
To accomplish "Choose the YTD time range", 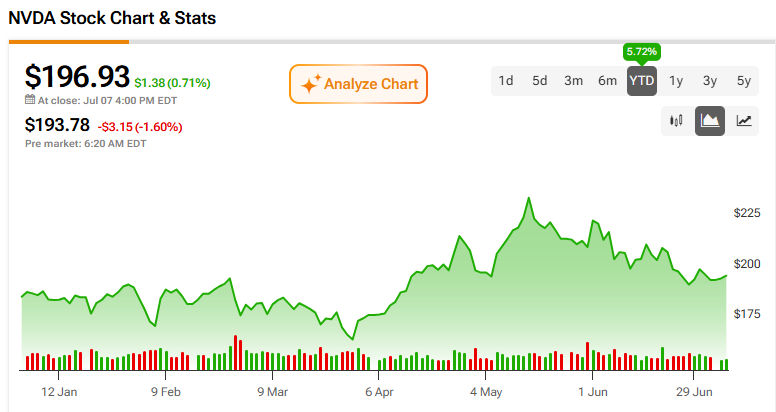I will click(642, 81).
